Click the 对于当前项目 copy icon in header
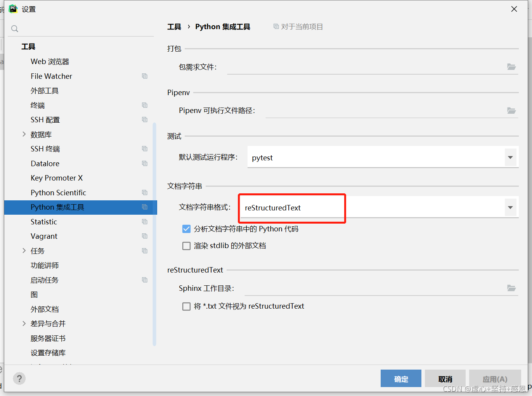 pyautogui.click(x=276, y=26)
